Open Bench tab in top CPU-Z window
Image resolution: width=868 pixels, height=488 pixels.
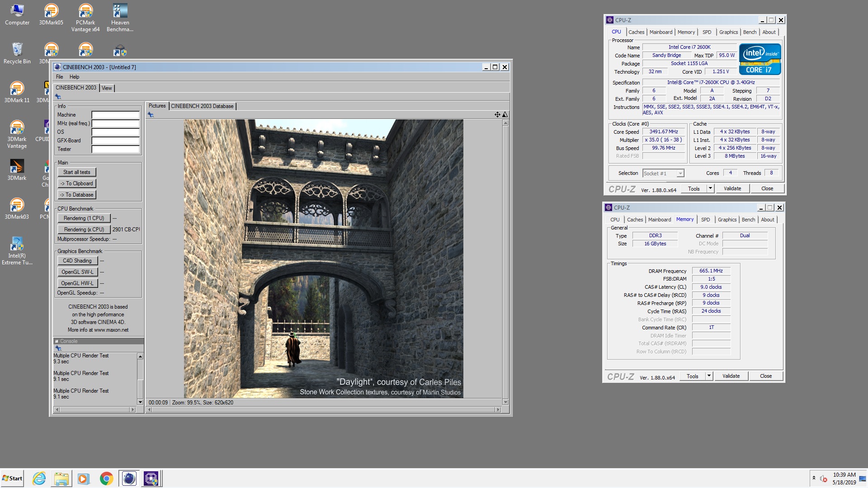click(750, 32)
